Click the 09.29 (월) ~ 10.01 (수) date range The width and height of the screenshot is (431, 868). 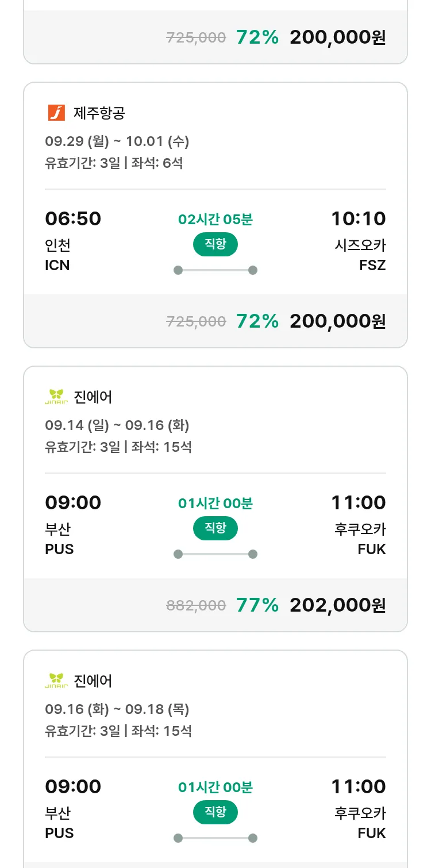[x=117, y=141]
